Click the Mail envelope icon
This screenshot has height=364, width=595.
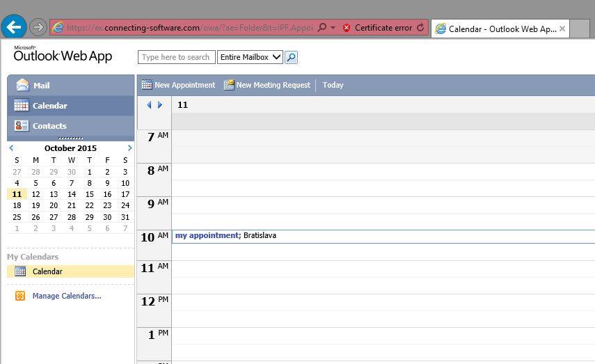pos(22,85)
